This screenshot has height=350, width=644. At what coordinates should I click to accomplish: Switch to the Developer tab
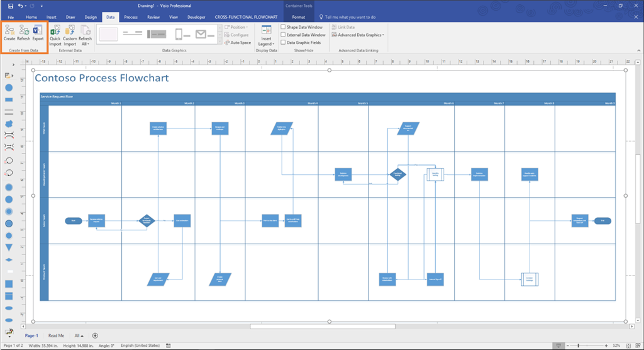coord(196,17)
